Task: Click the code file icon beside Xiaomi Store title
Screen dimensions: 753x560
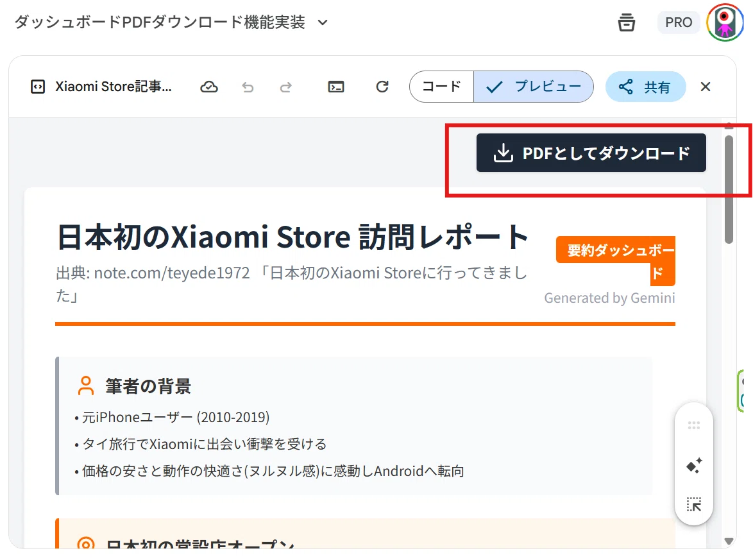Action: click(38, 87)
